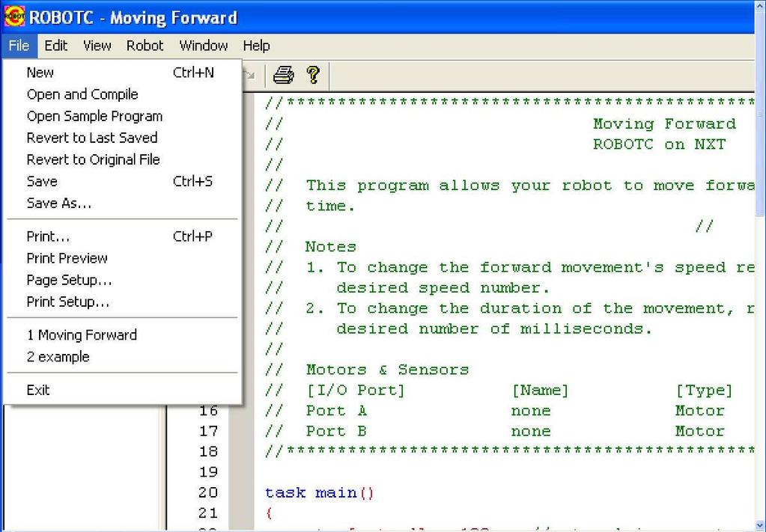Click '[Type]' column header comment
This screenshot has height=532, width=766.
704,391
